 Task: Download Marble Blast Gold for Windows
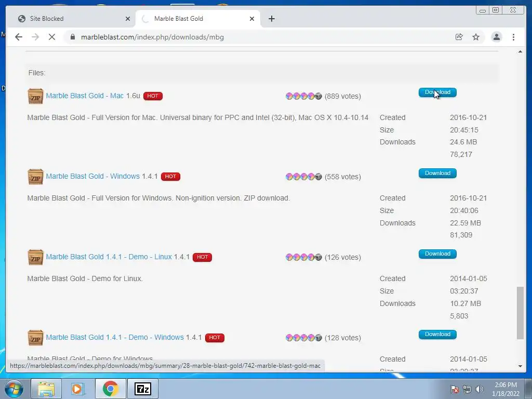pyautogui.click(x=437, y=173)
